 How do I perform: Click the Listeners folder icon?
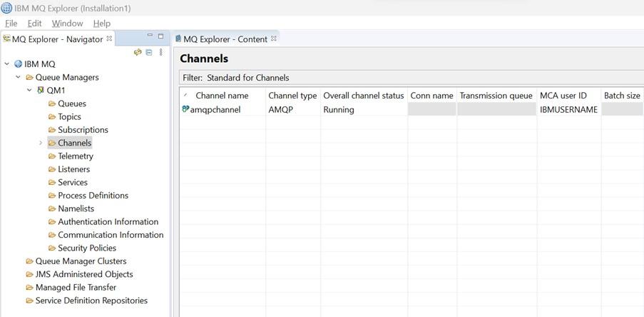52,169
